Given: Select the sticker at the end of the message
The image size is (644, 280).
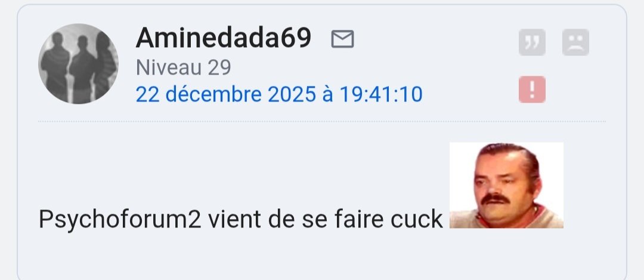Looking at the screenshot, I should (506, 185).
